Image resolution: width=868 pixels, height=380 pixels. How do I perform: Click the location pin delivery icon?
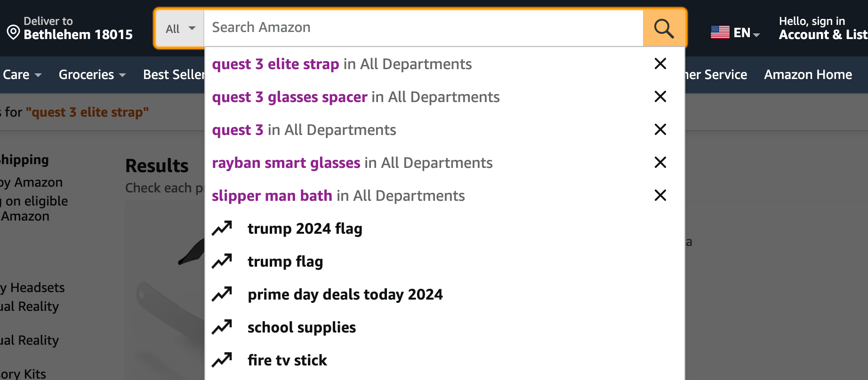point(13,32)
